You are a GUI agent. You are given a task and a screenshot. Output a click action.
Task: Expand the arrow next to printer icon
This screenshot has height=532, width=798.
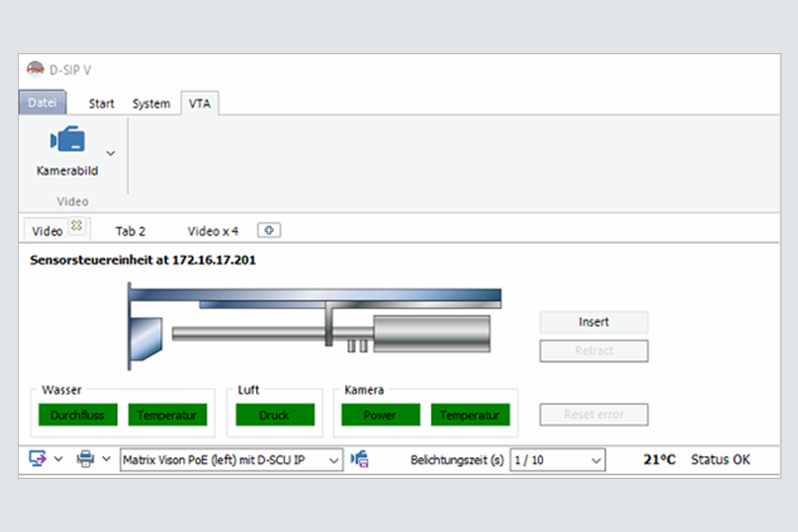[x=106, y=459]
